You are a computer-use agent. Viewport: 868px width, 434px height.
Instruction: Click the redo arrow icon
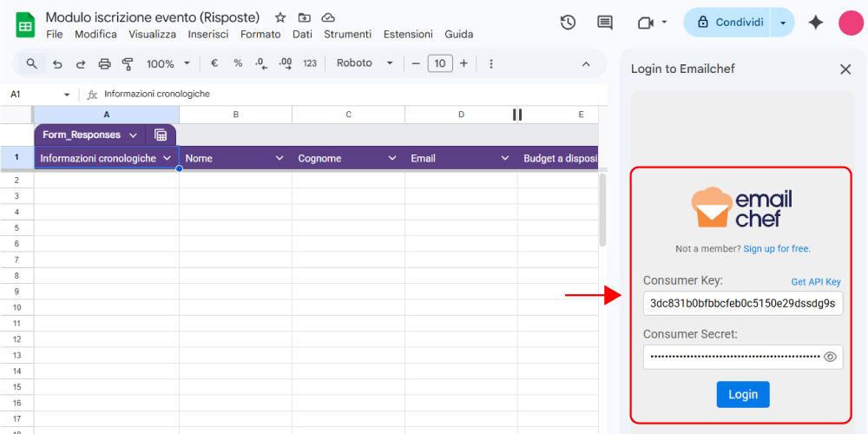81,63
